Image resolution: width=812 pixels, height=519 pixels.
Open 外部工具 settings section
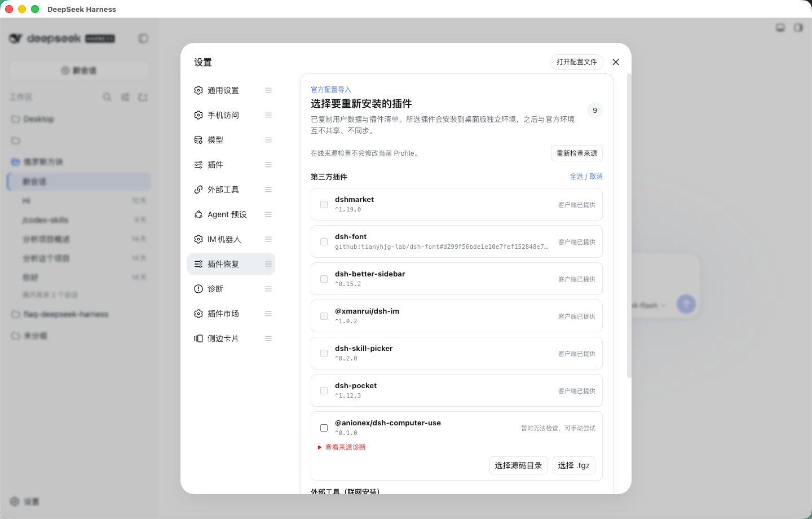(x=231, y=190)
